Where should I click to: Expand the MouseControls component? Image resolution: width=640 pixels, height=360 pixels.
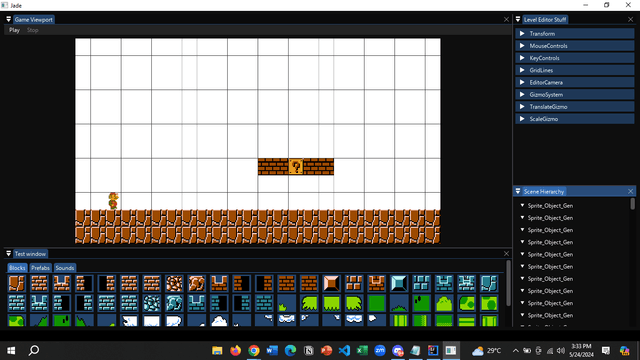(575, 46)
